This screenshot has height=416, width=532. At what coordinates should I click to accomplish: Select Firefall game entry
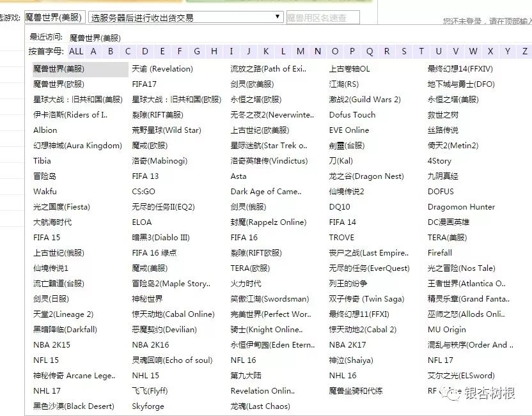(440, 253)
